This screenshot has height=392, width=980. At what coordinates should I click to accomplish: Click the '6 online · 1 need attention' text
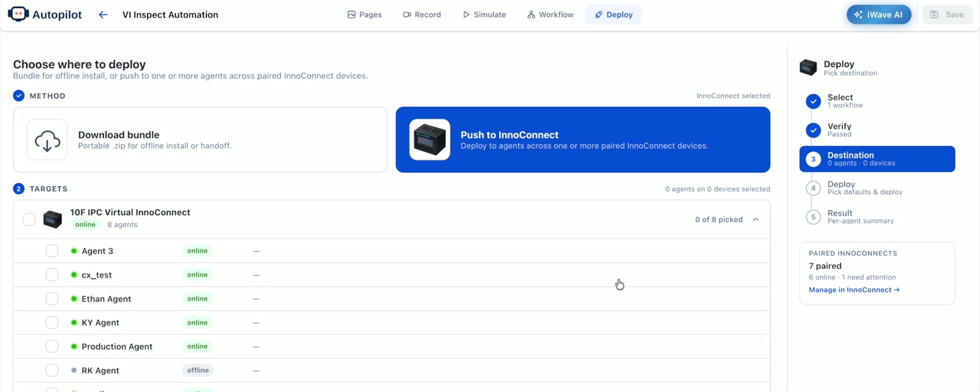[x=852, y=277]
